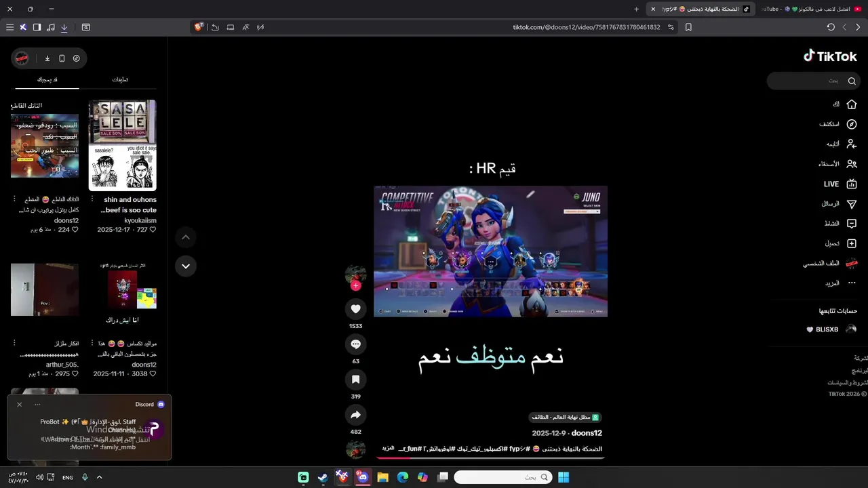868x488 pixels.
Task: Switch to the YouTube tab
Action: (x=812, y=9)
